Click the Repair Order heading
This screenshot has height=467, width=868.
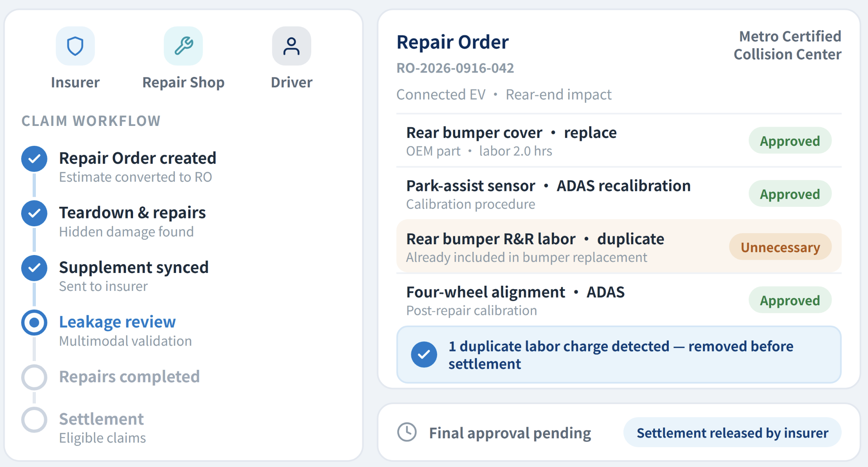coord(452,42)
